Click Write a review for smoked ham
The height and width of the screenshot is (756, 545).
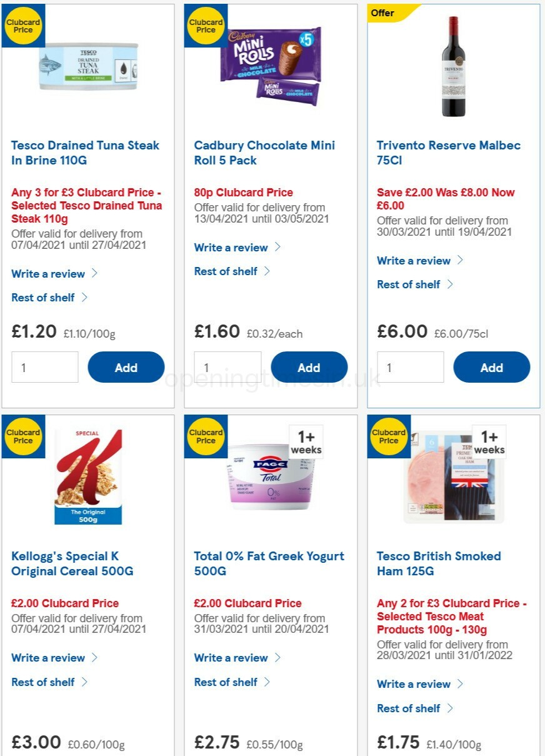414,684
